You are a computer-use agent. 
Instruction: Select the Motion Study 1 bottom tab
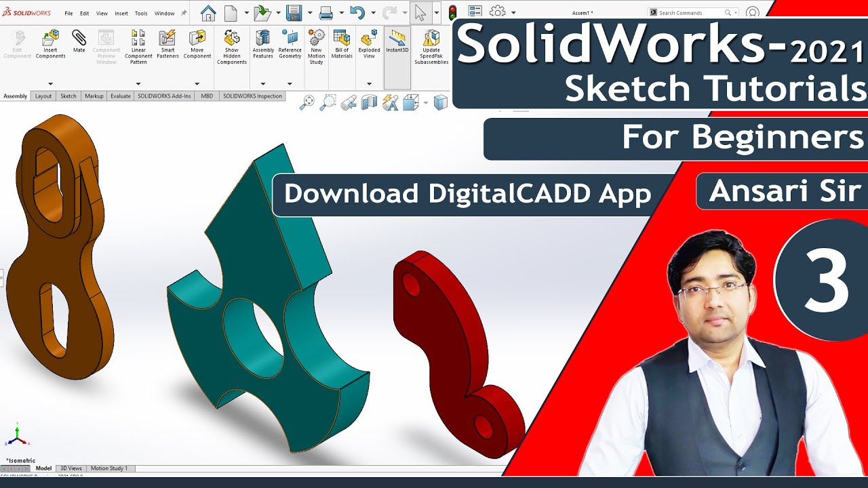tap(109, 468)
